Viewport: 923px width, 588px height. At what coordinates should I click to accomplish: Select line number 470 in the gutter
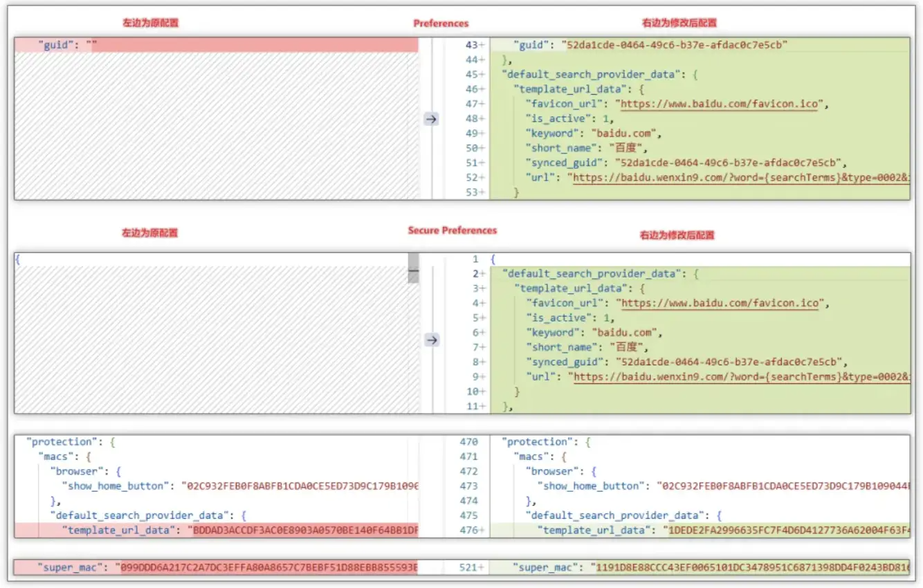click(468, 442)
